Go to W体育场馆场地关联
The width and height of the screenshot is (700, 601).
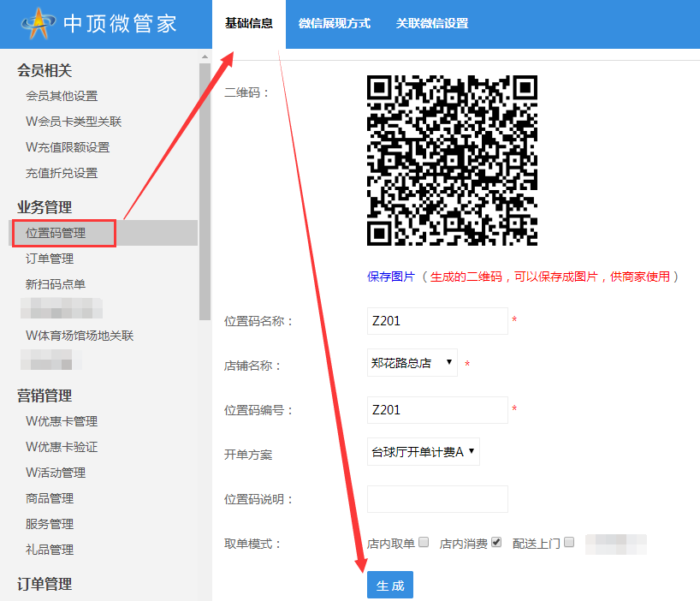pos(80,336)
